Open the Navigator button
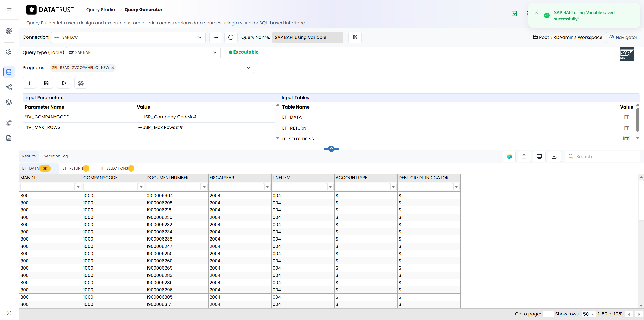 tap(623, 37)
